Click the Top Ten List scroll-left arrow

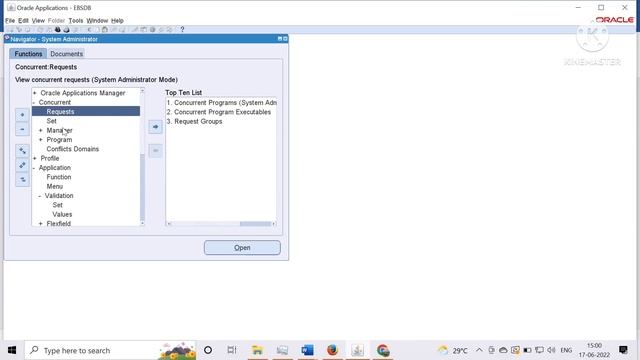click(169, 224)
